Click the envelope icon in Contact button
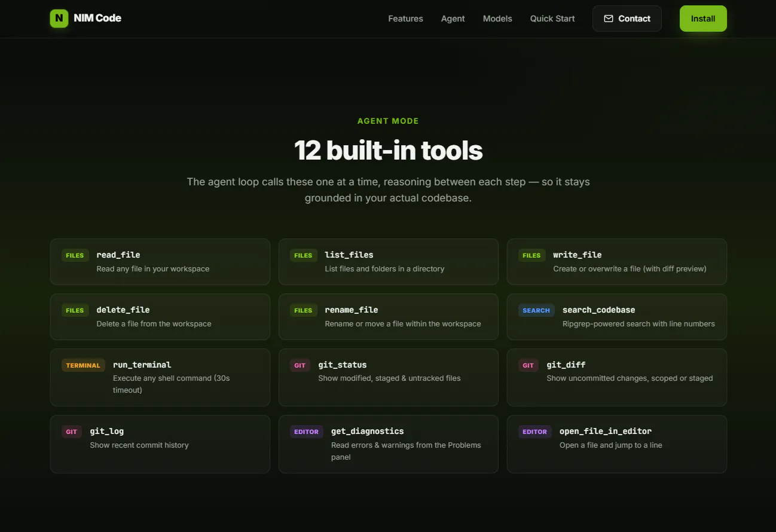Image resolution: width=776 pixels, height=532 pixels. tap(609, 19)
